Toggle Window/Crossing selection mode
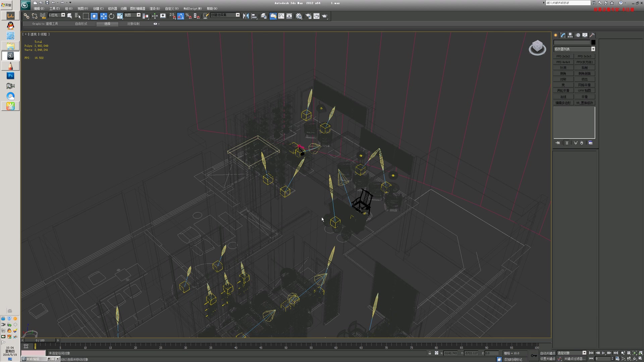The height and width of the screenshot is (362, 644). point(94,16)
